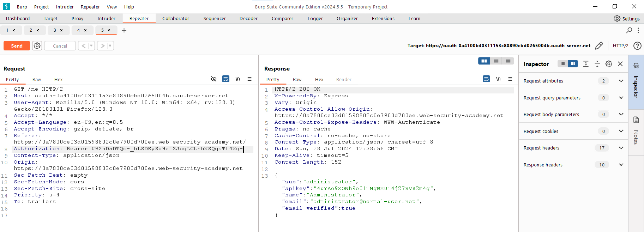Open Repeater send settings gear icon
The image size is (644, 232).
click(x=37, y=46)
